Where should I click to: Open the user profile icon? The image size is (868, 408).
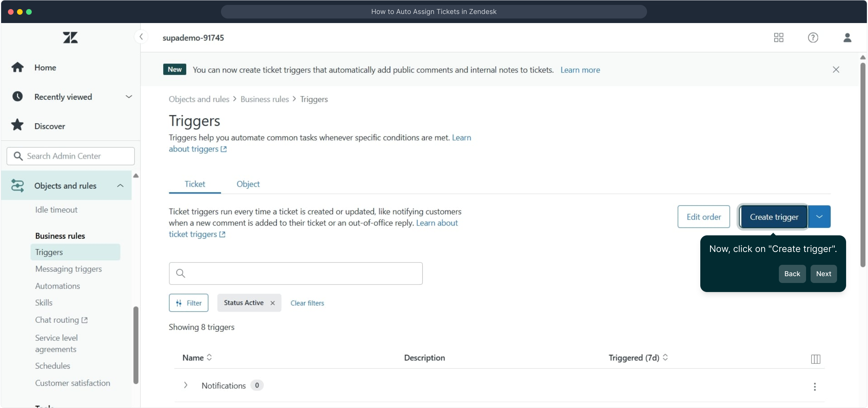(x=847, y=38)
